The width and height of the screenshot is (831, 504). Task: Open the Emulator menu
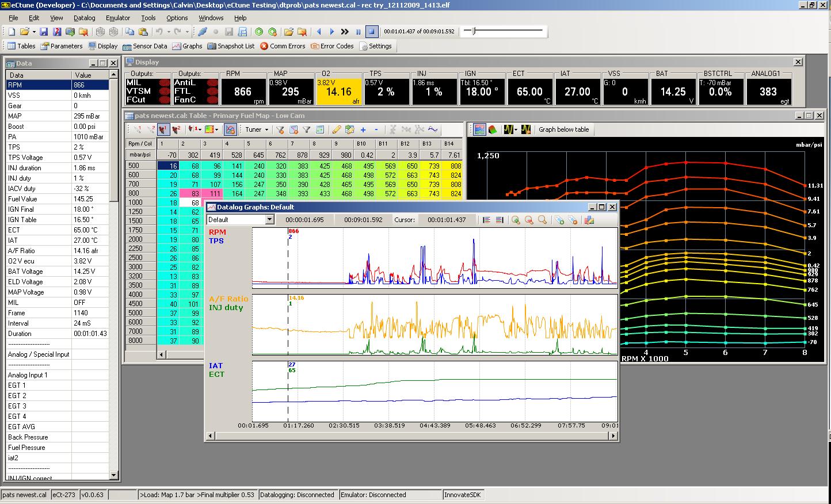pyautogui.click(x=118, y=18)
